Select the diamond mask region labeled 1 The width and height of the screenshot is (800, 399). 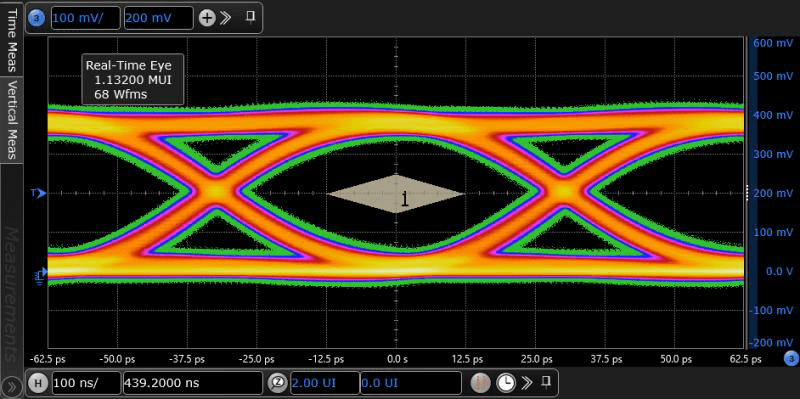point(396,194)
